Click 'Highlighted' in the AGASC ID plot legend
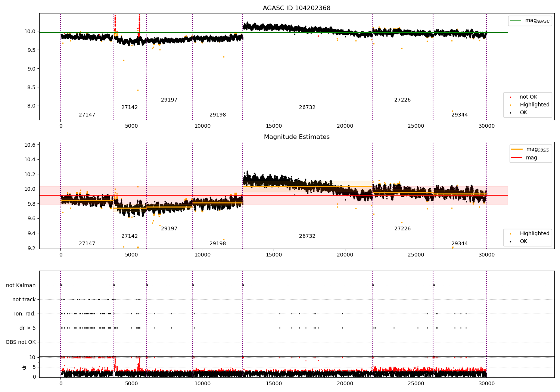 [530, 105]
